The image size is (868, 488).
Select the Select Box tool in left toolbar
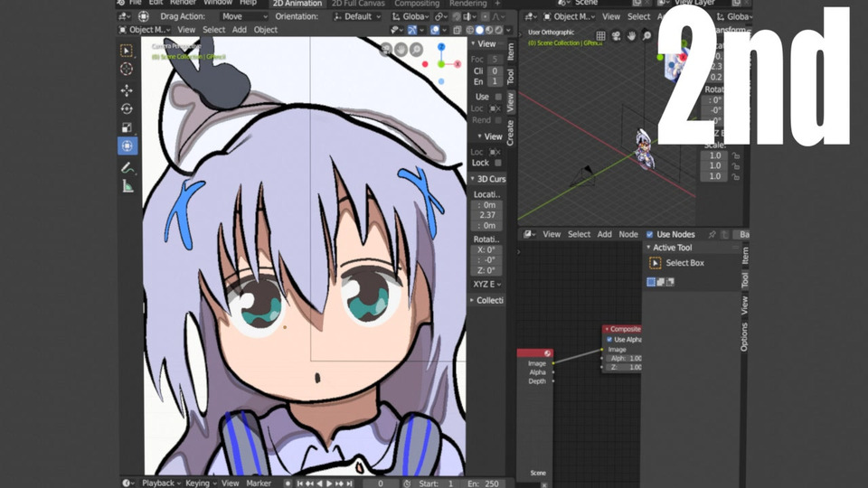(127, 51)
